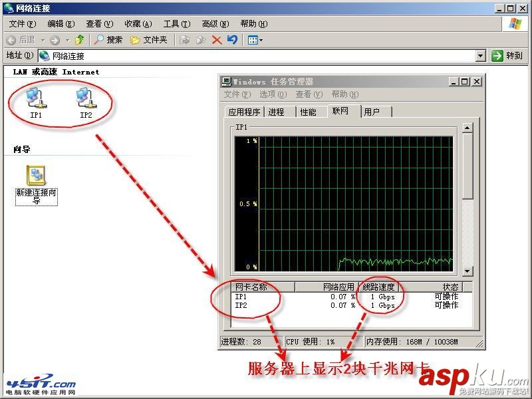Open Task Manager 查看(V) menu
The height and width of the screenshot is (399, 532).
coord(309,94)
